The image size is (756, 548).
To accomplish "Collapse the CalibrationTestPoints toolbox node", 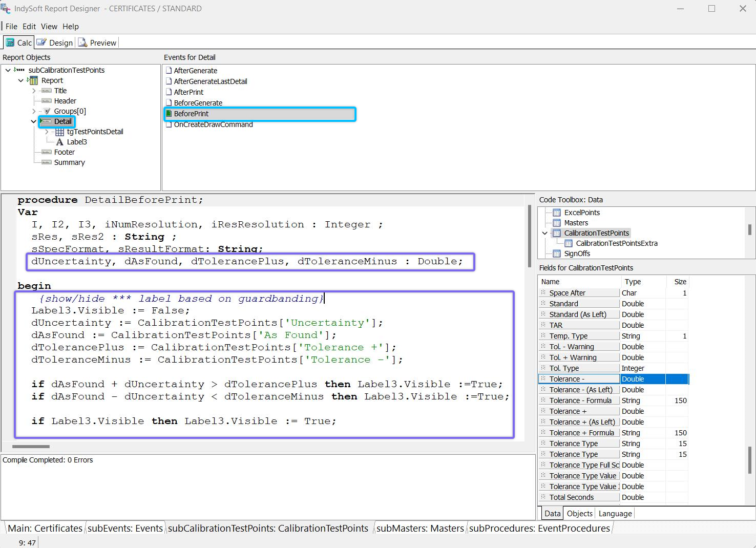I will click(x=545, y=233).
